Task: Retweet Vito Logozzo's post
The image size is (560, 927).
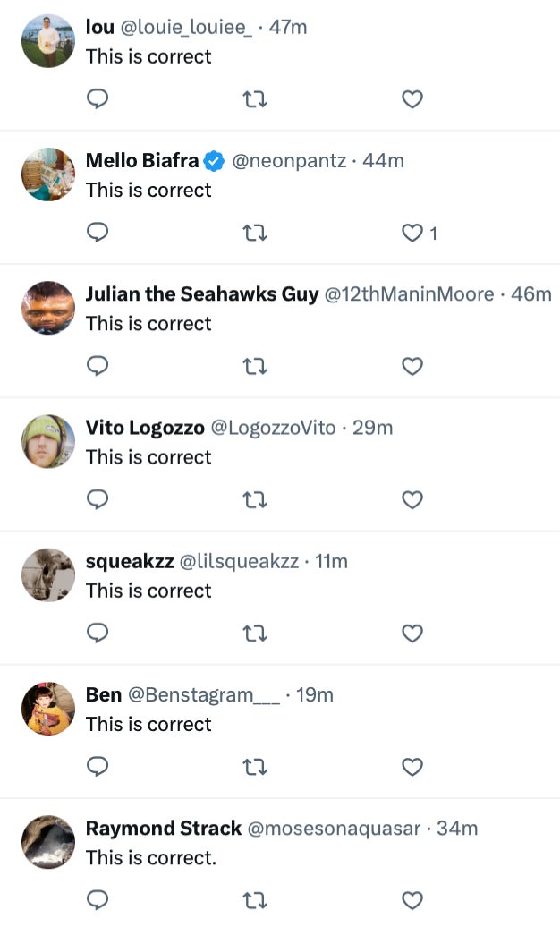Action: [x=255, y=500]
